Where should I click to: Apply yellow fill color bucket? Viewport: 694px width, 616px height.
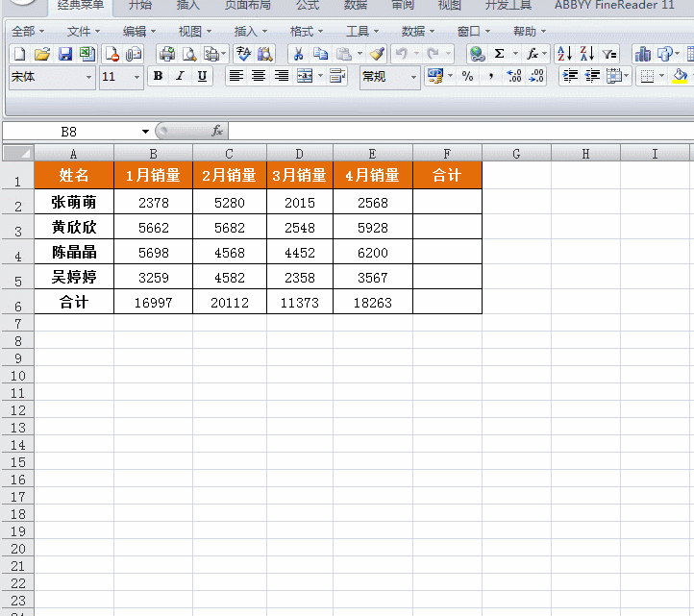[x=680, y=77]
